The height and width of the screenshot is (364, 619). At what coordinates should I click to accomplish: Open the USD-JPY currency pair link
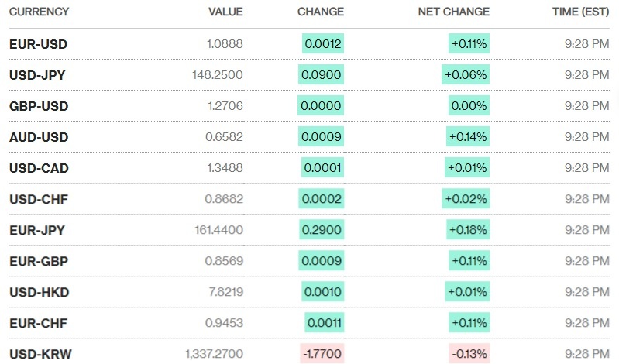click(x=38, y=75)
